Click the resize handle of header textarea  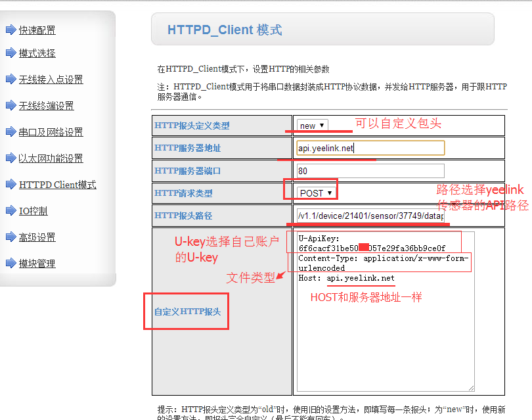[471, 388]
